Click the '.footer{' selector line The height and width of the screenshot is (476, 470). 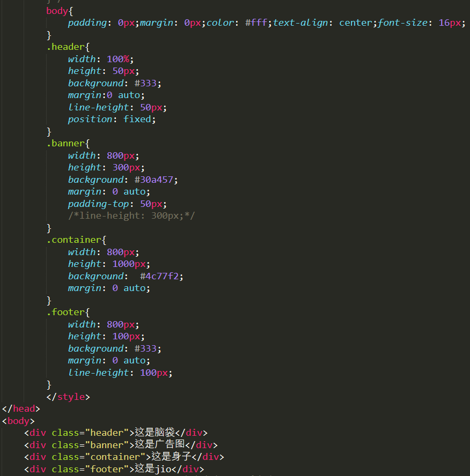pyautogui.click(x=68, y=312)
